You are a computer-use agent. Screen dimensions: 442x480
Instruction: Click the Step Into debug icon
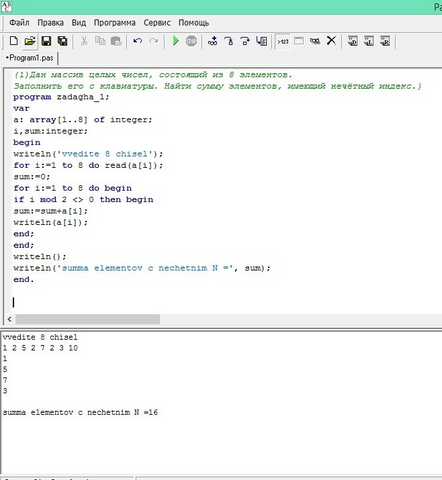click(229, 41)
